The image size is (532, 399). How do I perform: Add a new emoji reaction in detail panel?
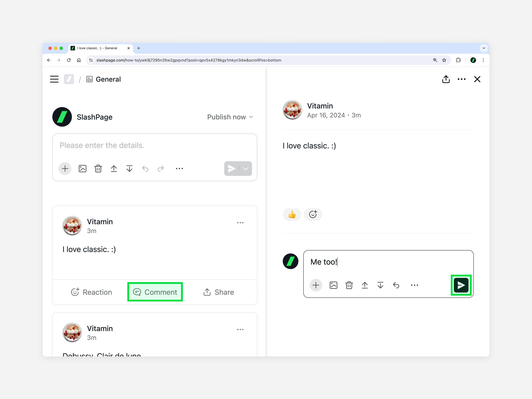(x=313, y=214)
